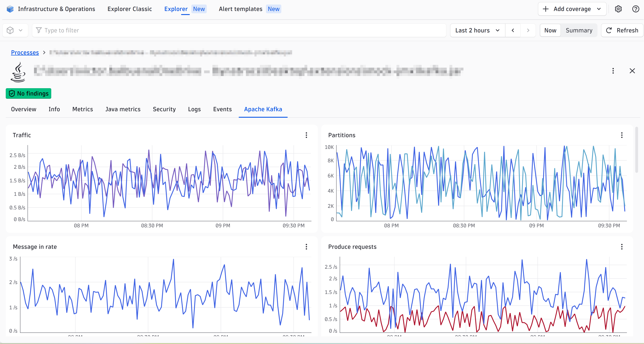Switch to the Security tab
644x344 pixels.
(164, 109)
